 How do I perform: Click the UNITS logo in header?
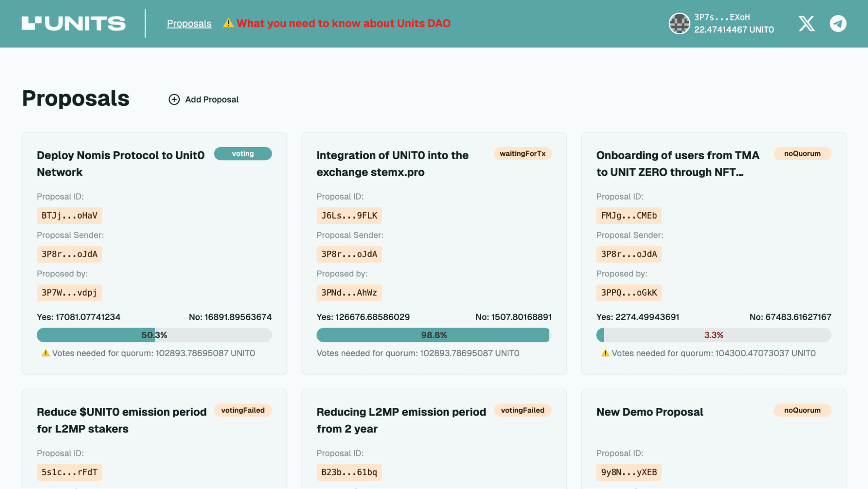pyautogui.click(x=73, y=23)
